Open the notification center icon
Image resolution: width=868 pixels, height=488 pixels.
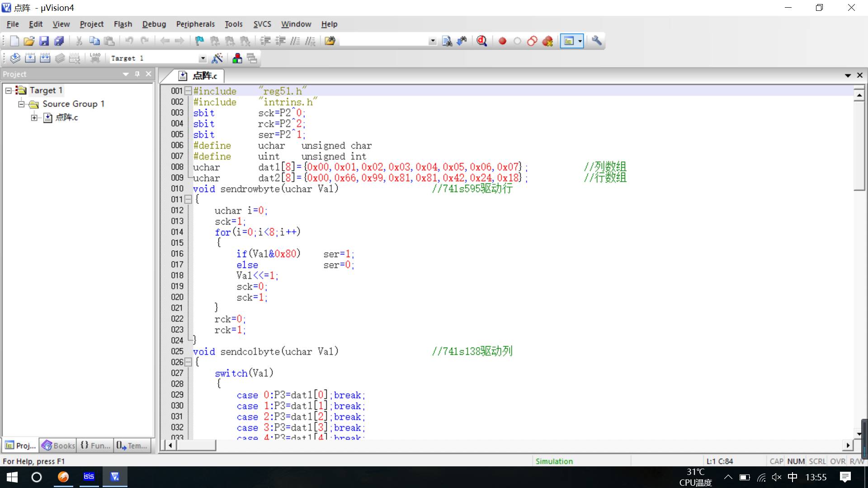pos(845,477)
